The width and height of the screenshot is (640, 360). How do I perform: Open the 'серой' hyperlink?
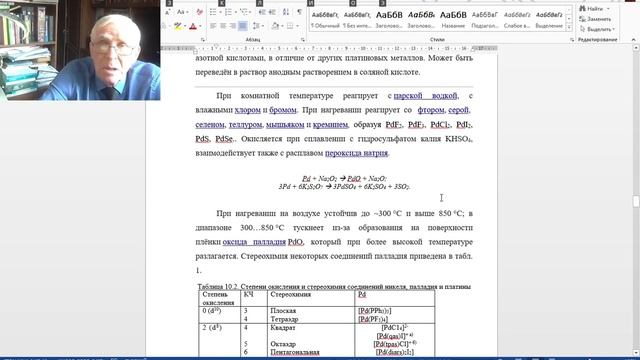coord(459,110)
